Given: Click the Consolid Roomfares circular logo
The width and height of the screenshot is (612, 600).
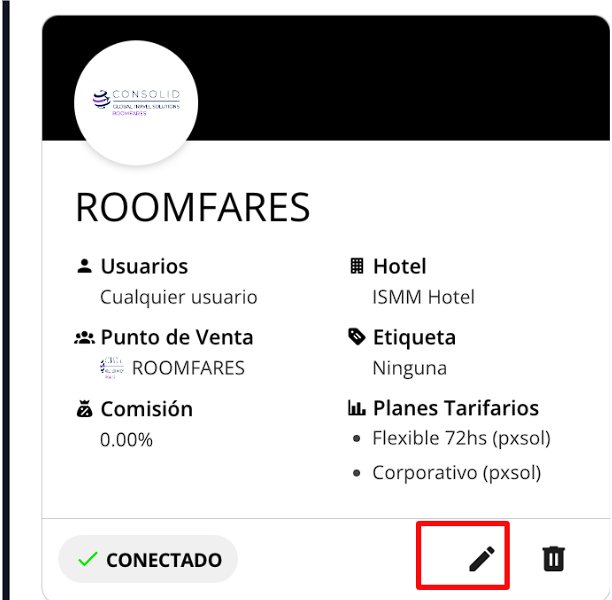Looking at the screenshot, I should pos(136,102).
